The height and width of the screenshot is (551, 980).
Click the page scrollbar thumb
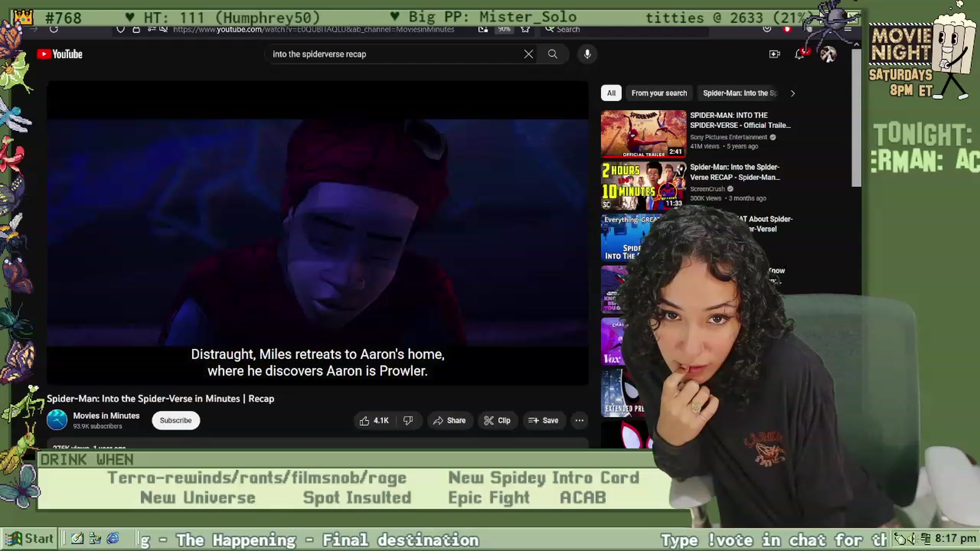(x=856, y=117)
